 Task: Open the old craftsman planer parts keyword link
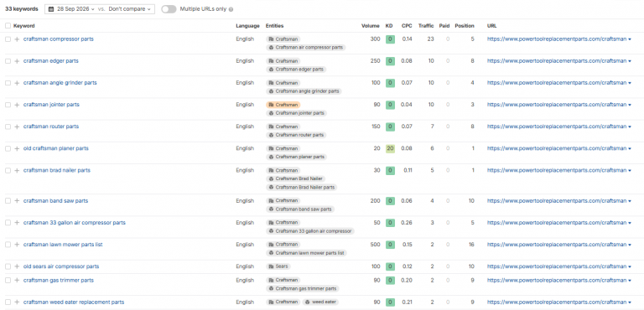tap(56, 148)
